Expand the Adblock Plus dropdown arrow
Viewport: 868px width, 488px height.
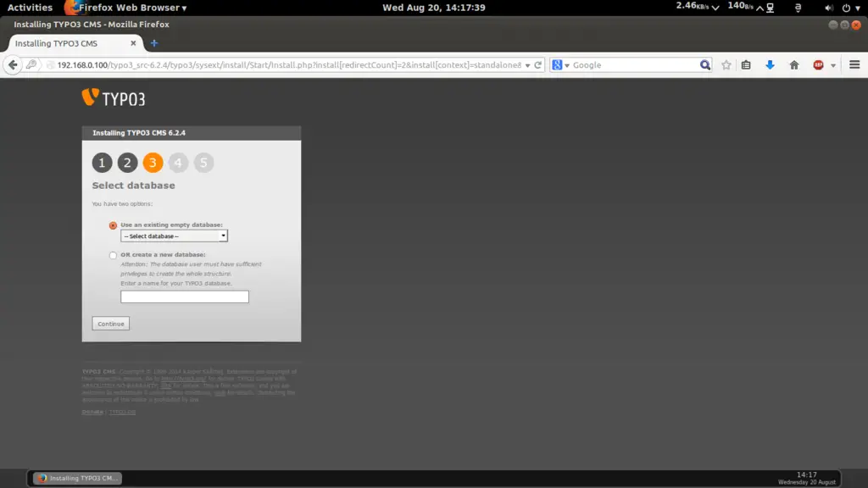point(833,65)
